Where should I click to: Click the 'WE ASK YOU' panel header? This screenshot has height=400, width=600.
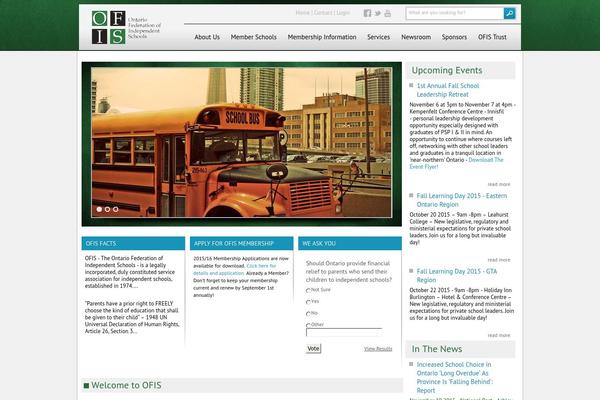point(350,243)
